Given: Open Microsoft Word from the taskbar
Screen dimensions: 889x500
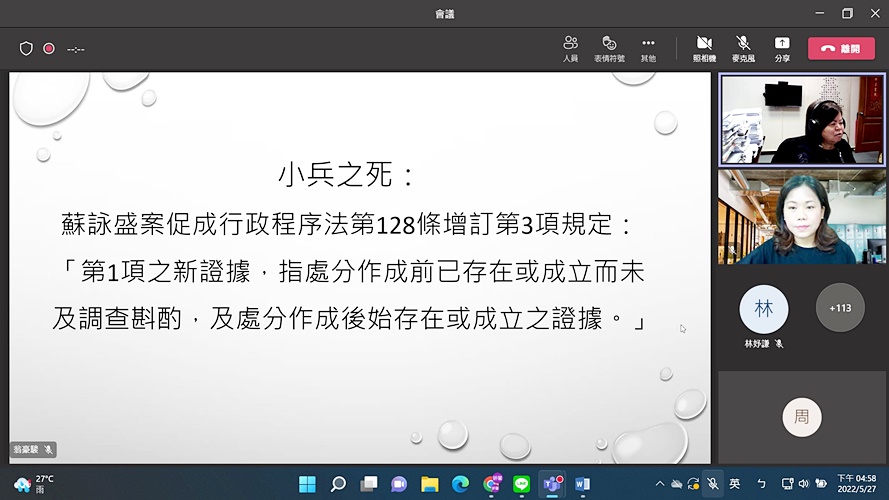Looking at the screenshot, I should pyautogui.click(x=582, y=484).
